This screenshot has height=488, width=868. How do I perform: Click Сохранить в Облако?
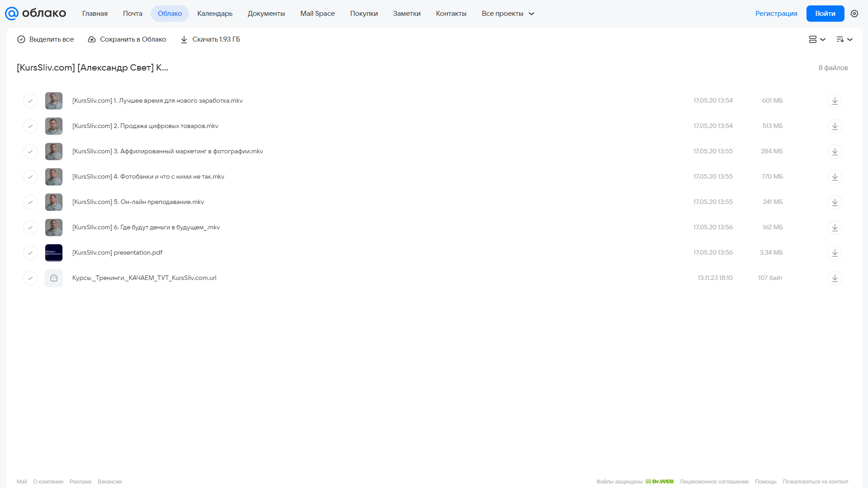(x=127, y=39)
